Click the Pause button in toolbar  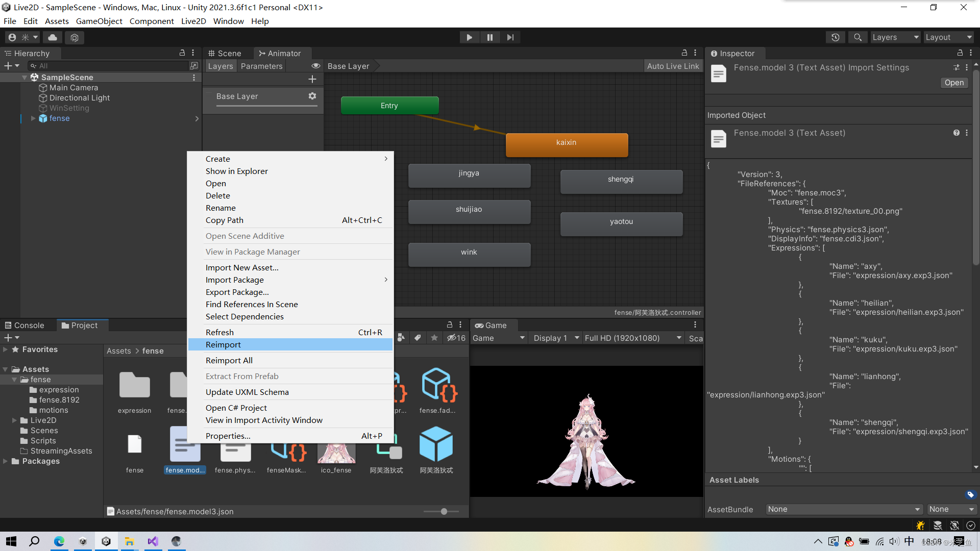[489, 37]
